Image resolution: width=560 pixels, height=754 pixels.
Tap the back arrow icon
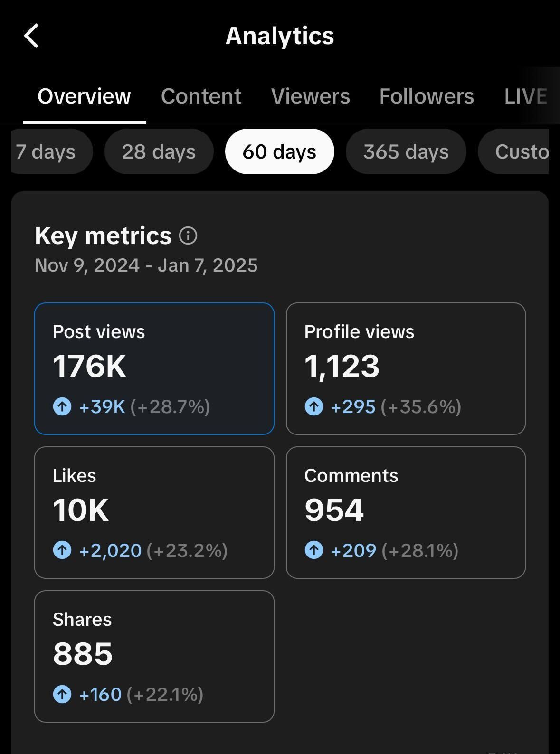[31, 36]
